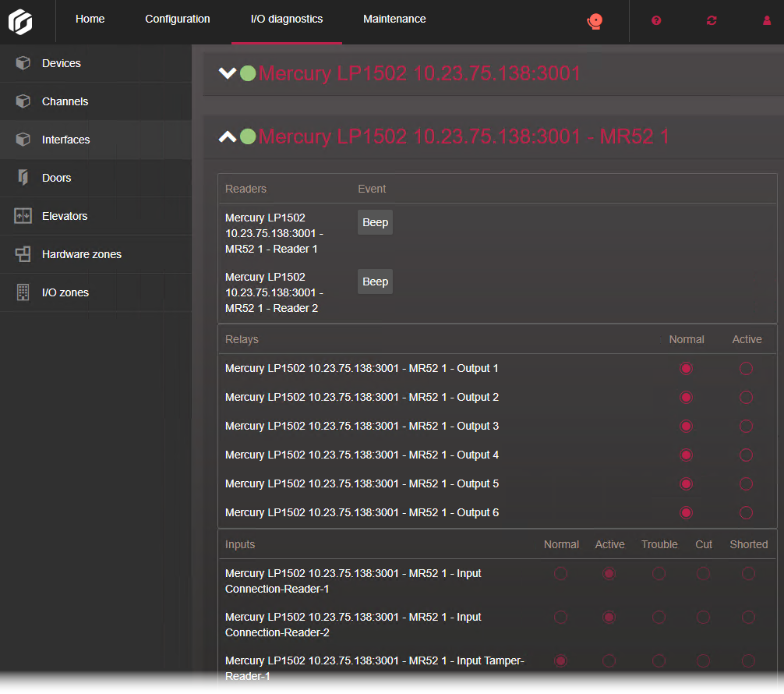The height and width of the screenshot is (694, 784).
Task: Open Doors from the sidebar
Action: click(56, 178)
